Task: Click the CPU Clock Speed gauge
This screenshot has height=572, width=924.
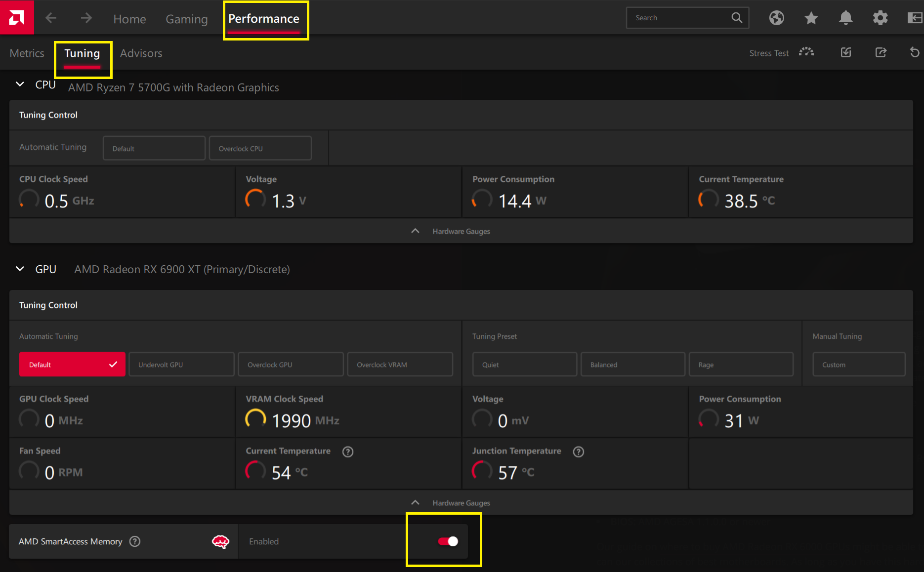Action: [x=29, y=199]
